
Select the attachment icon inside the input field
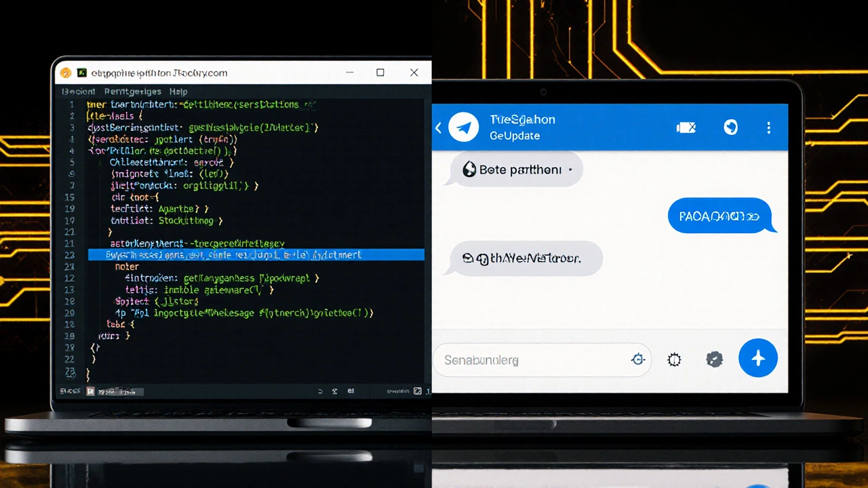[638, 360]
